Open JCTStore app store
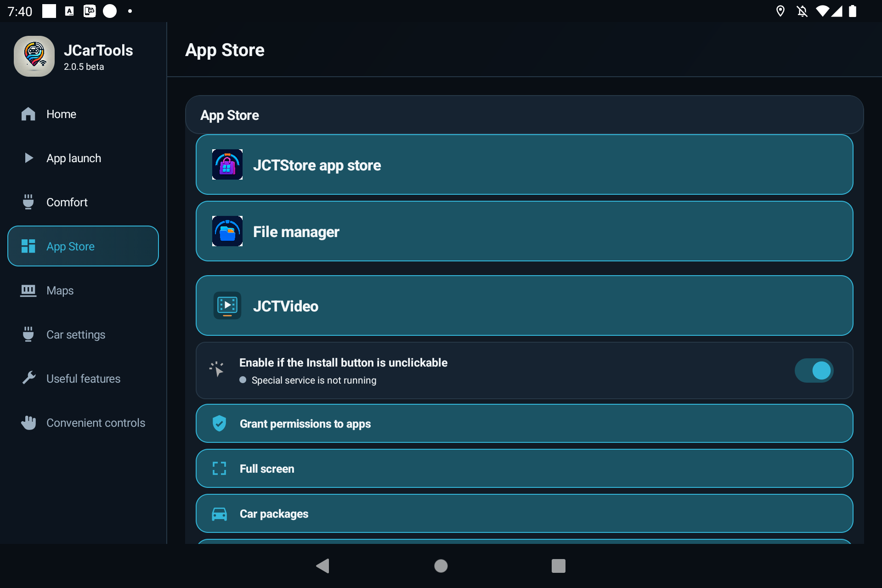The height and width of the screenshot is (588, 882). (x=524, y=164)
